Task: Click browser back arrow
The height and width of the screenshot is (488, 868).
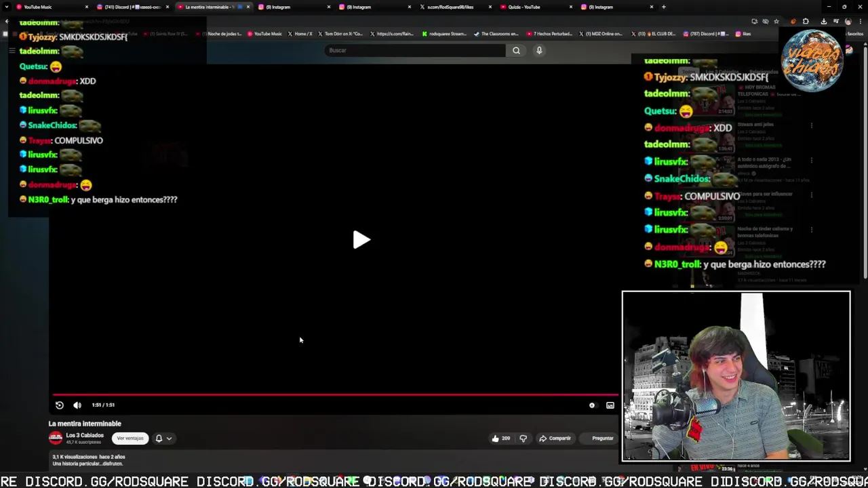Action: tap(7, 21)
